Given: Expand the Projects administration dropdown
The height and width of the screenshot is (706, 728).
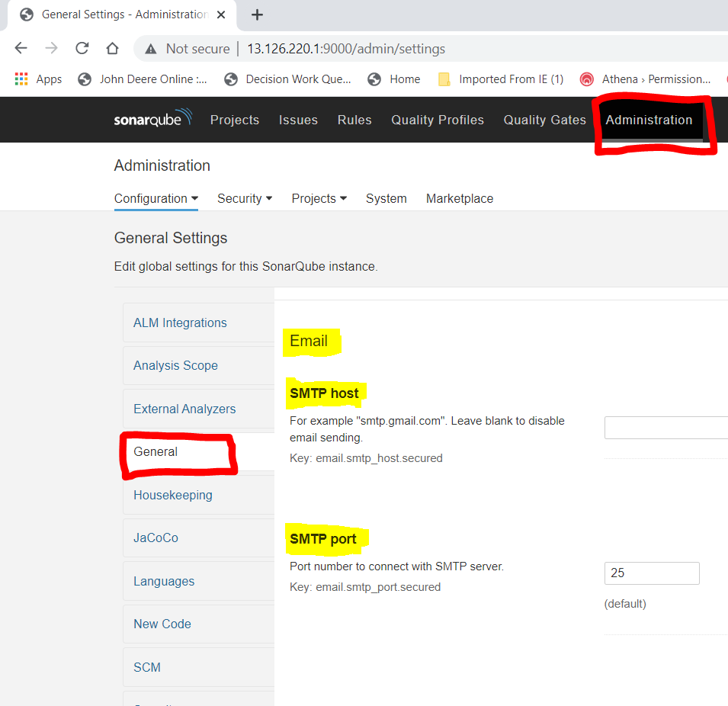Looking at the screenshot, I should coord(319,198).
